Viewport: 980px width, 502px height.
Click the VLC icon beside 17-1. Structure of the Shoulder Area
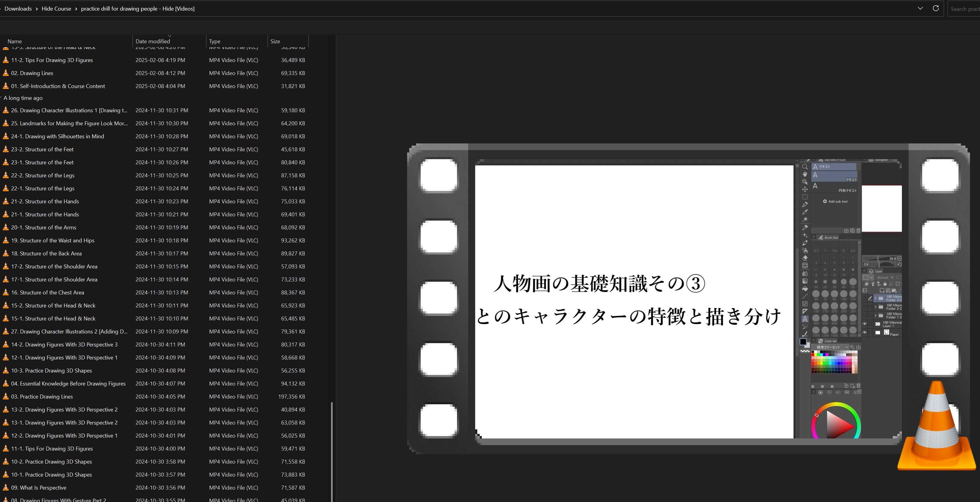point(6,279)
